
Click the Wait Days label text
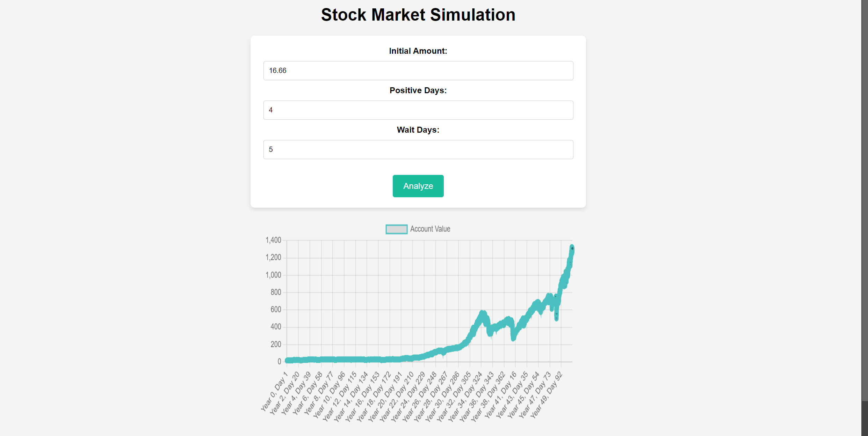[418, 130]
